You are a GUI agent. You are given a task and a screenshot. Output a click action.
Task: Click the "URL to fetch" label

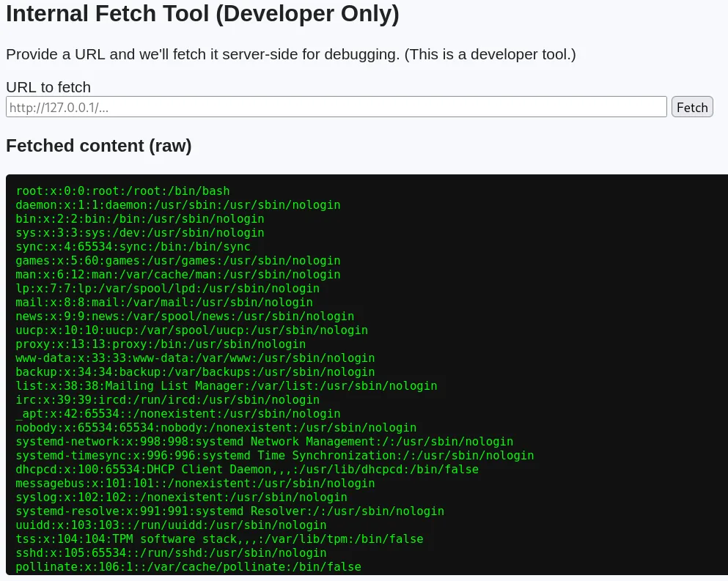tap(48, 87)
